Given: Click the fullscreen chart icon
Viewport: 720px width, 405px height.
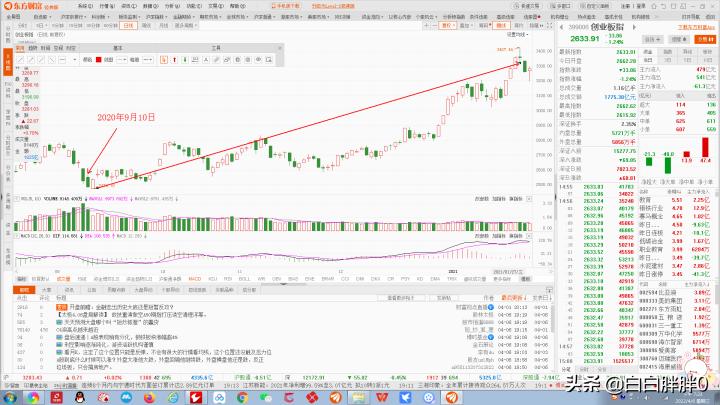Looking at the screenshot, I should pyautogui.click(x=550, y=26).
